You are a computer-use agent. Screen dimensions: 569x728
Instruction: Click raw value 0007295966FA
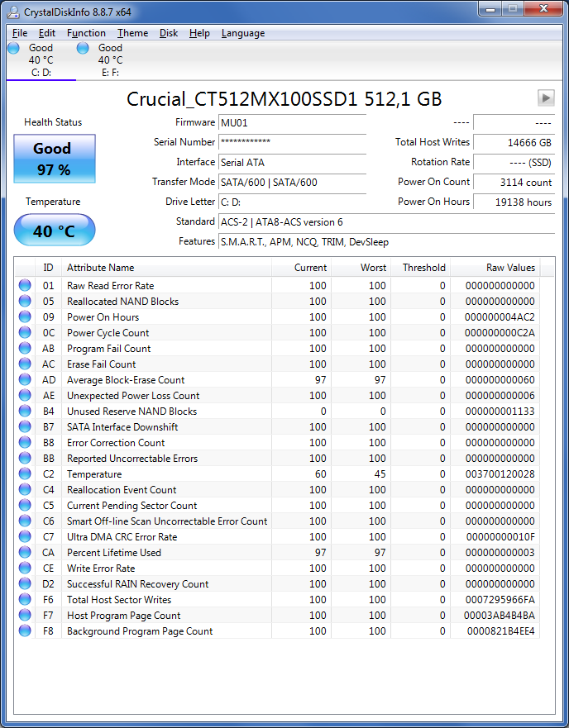pyautogui.click(x=500, y=600)
